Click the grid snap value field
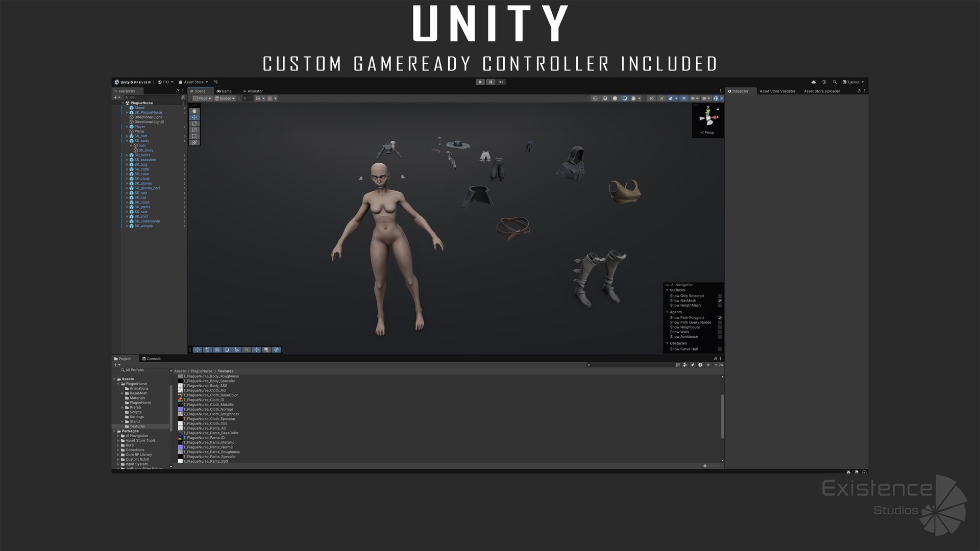This screenshot has width=980, height=551. point(248,98)
